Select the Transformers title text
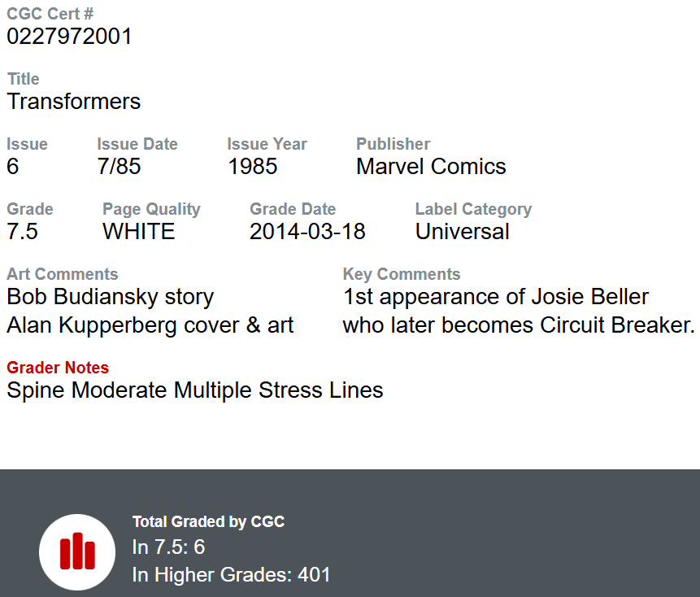Viewport: 700px width, 597px height. coord(74,102)
